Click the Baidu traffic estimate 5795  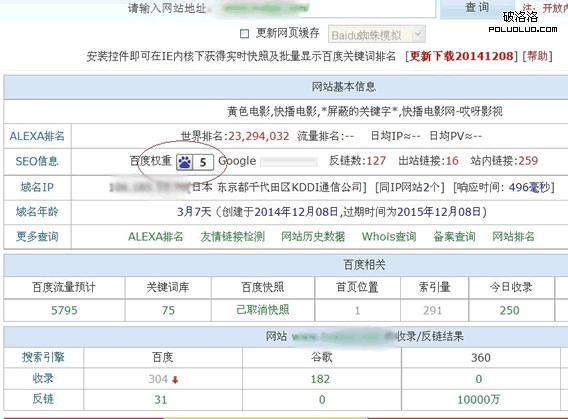click(x=64, y=310)
